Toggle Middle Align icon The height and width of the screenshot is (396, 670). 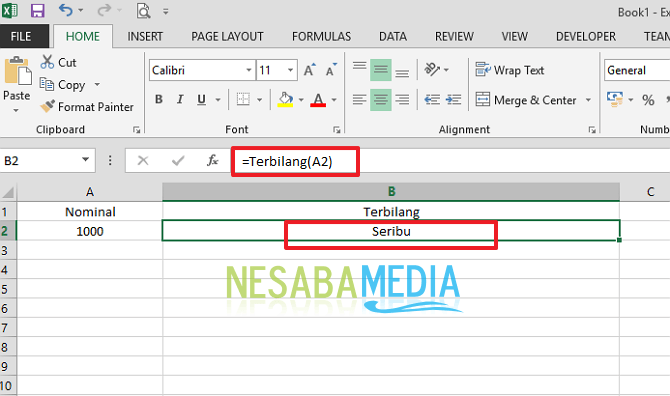380,70
